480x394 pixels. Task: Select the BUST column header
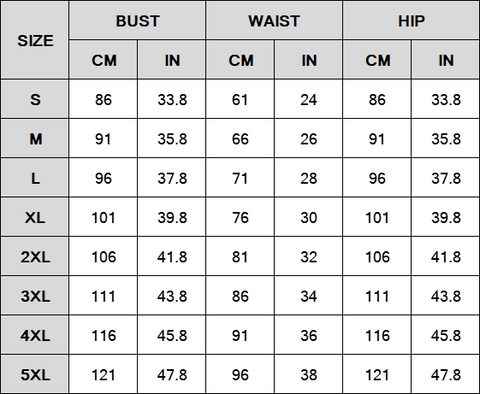point(137,20)
